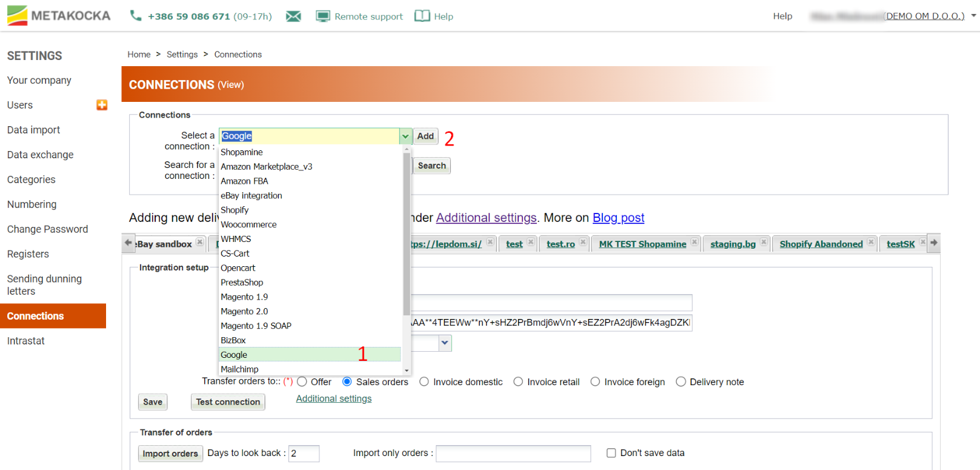
Task: Switch to the testSK tab
Action: pyautogui.click(x=901, y=244)
